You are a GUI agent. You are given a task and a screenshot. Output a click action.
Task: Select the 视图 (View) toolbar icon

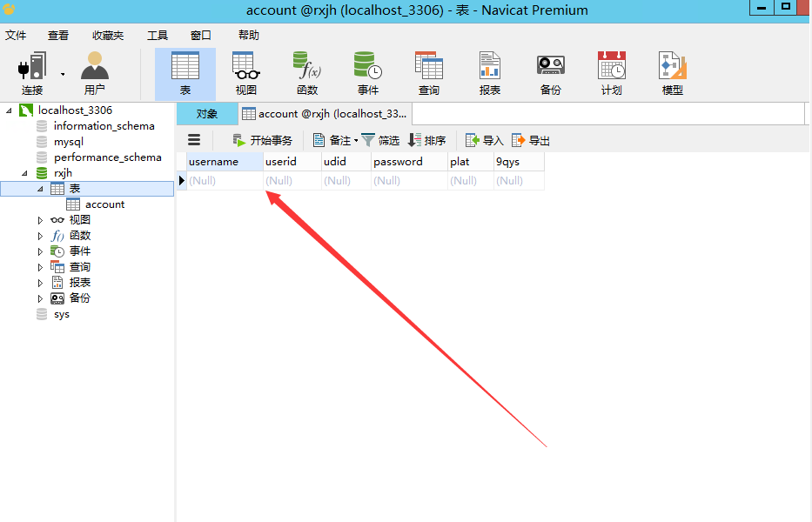coord(246,73)
